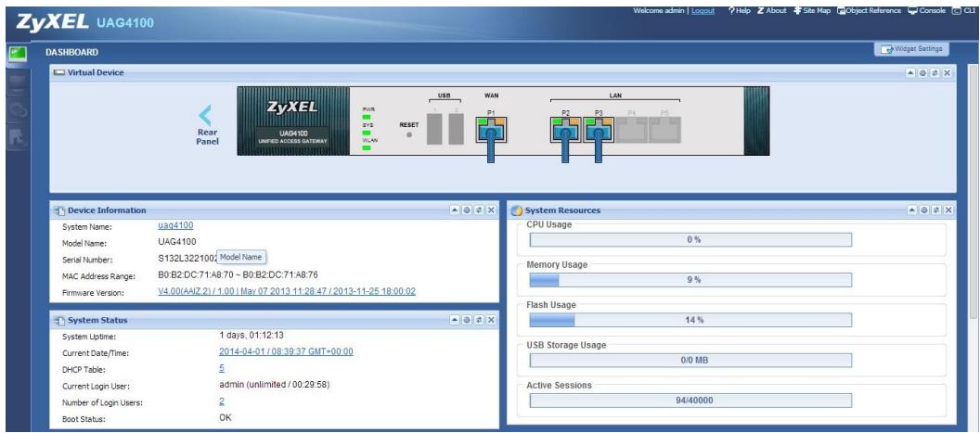
Task: Refresh the System Resources widget
Action: coord(935,210)
